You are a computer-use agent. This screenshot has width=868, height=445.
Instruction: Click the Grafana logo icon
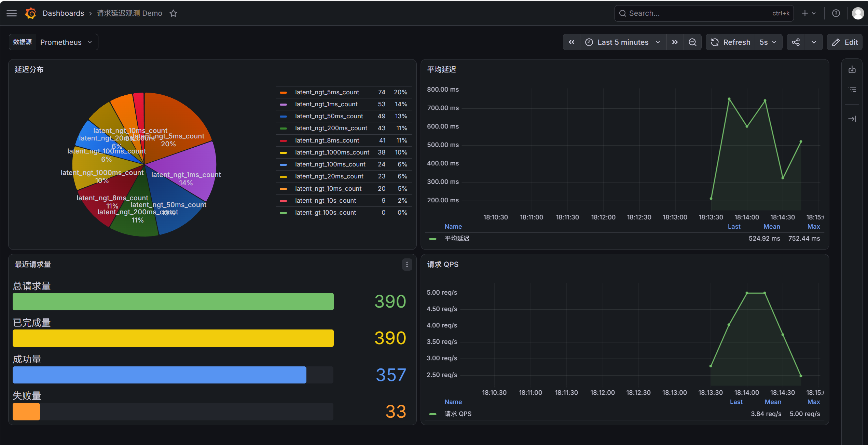tap(31, 13)
